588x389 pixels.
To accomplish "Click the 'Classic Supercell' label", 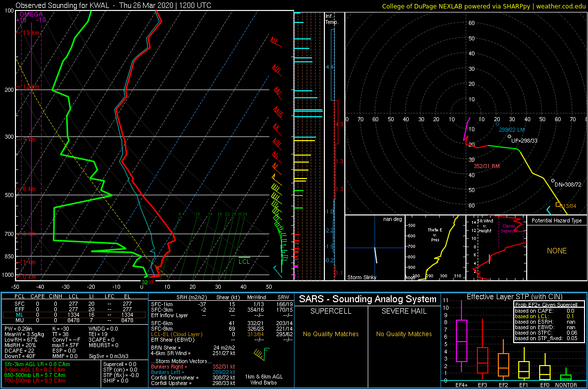I will (x=508, y=228).
